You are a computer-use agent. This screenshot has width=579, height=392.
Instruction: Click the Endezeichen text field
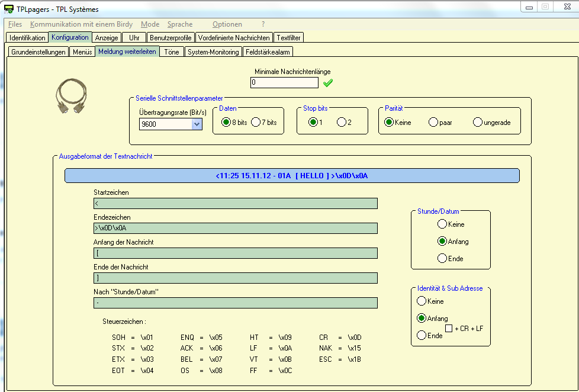point(235,229)
